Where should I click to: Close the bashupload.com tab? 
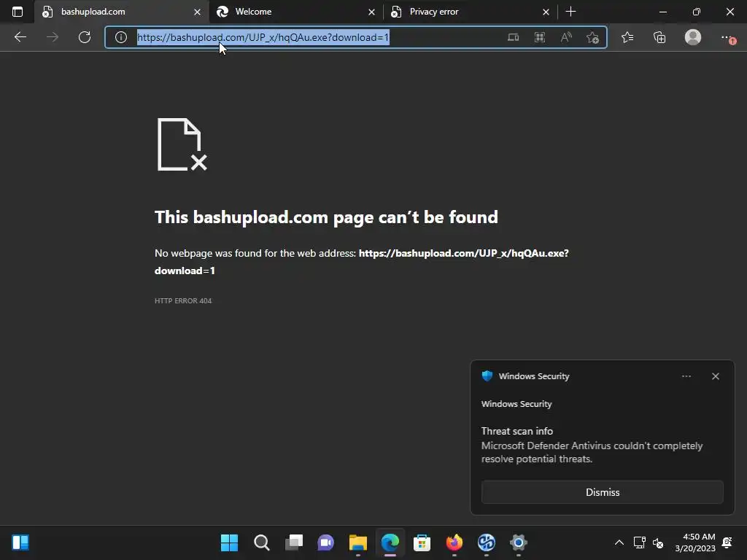click(197, 12)
